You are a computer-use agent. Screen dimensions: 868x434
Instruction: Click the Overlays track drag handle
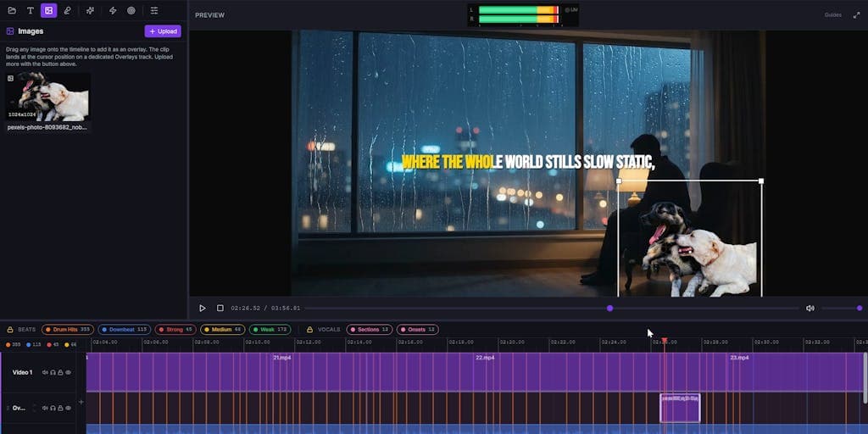click(x=7, y=408)
